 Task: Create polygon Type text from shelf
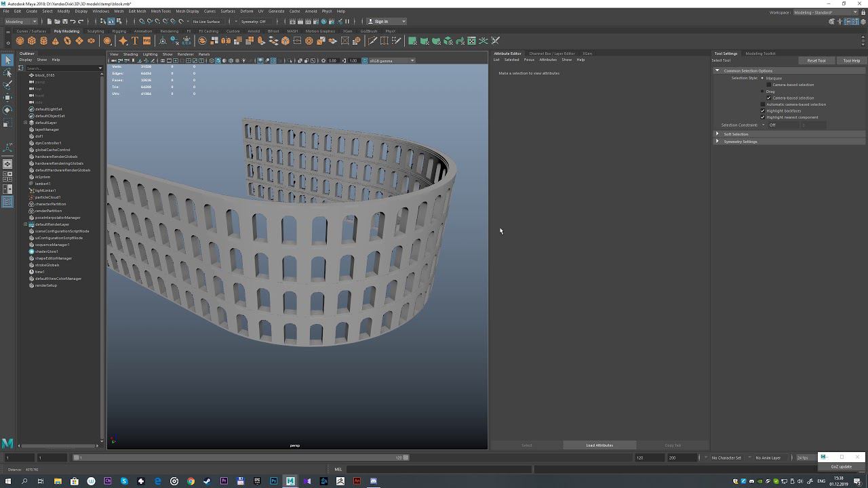135,41
